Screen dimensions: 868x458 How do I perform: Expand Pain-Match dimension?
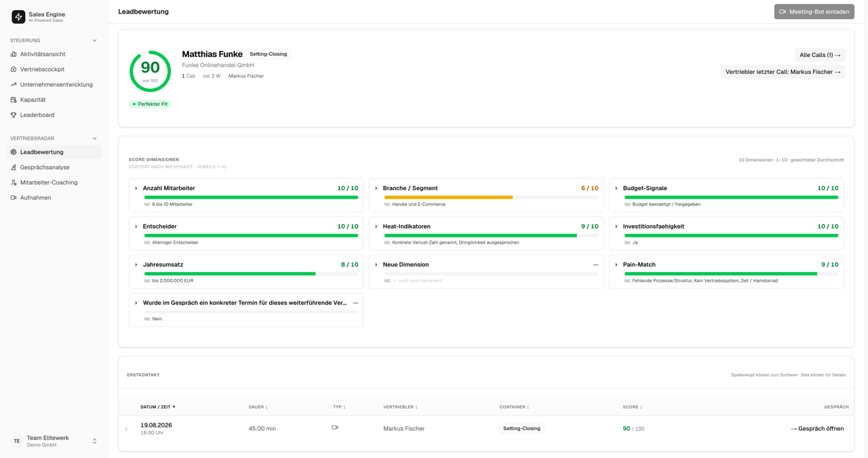pyautogui.click(x=616, y=265)
